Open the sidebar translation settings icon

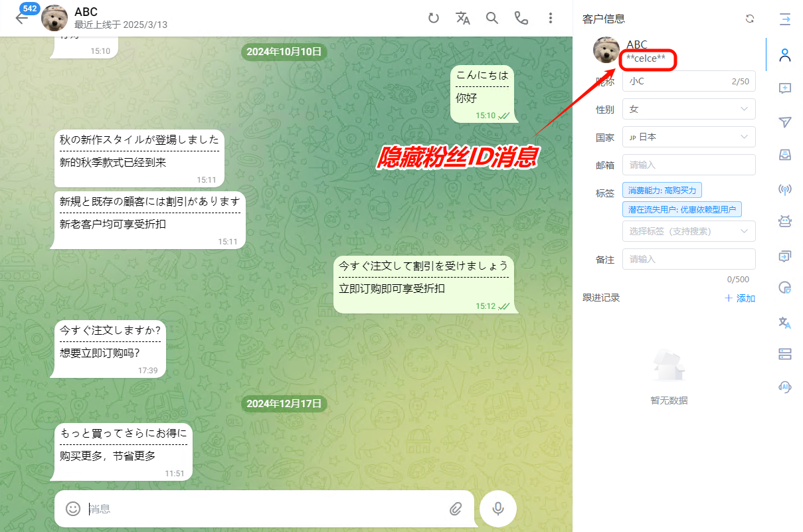(x=785, y=322)
